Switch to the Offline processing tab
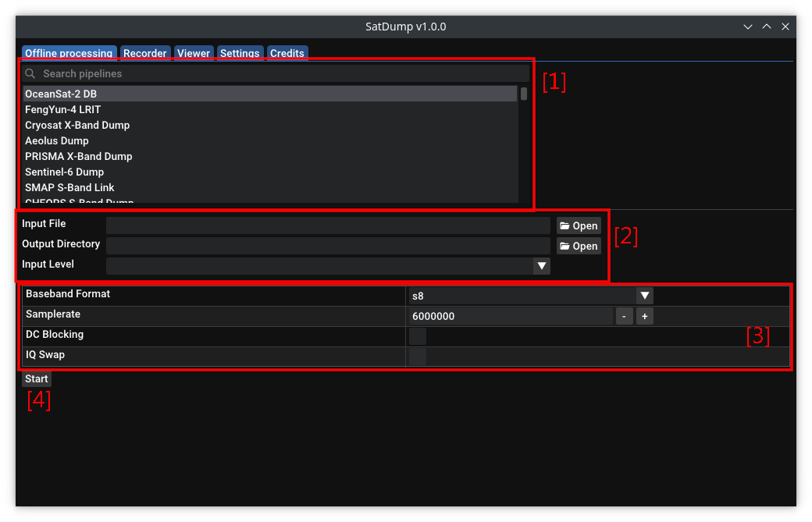The height and width of the screenshot is (522, 812). [69, 53]
